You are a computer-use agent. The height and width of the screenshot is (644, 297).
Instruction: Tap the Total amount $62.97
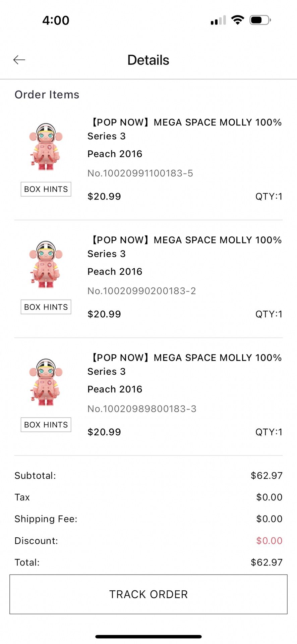point(267,562)
